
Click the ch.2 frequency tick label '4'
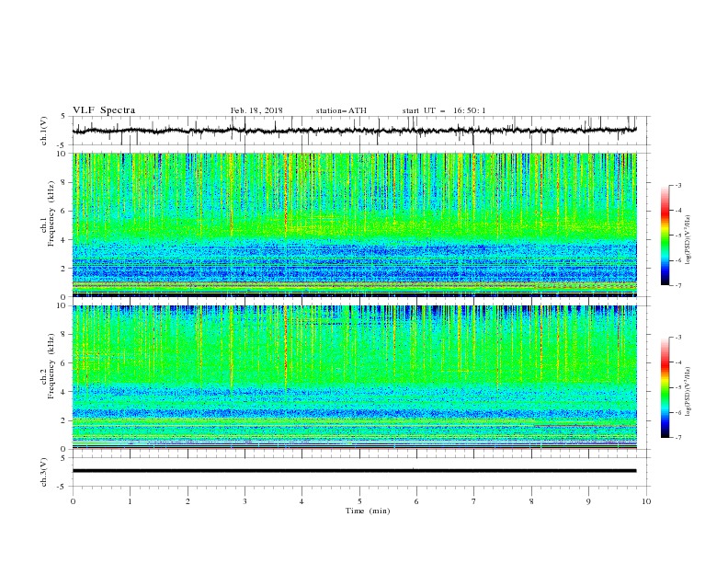64,392
